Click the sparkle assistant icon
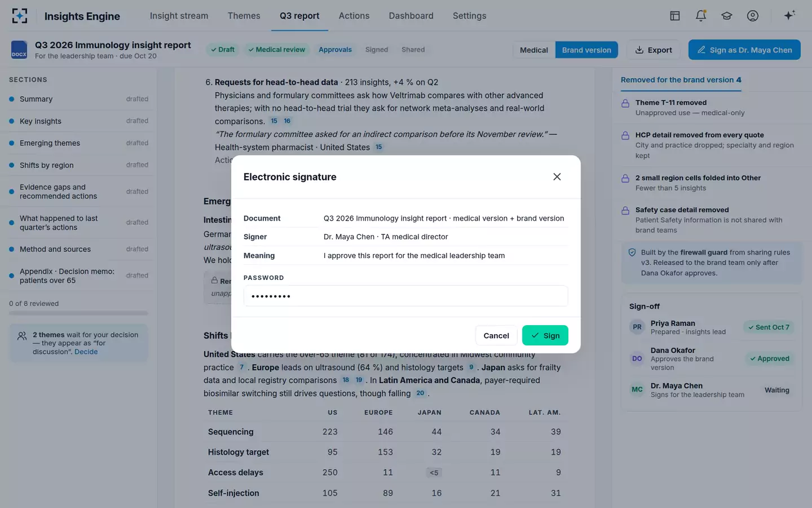 (x=789, y=15)
